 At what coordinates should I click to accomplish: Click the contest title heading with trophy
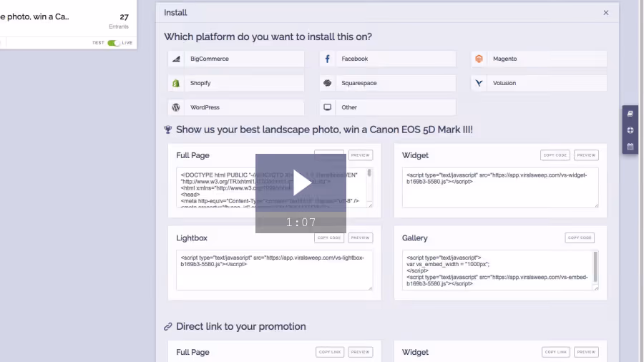(x=324, y=129)
